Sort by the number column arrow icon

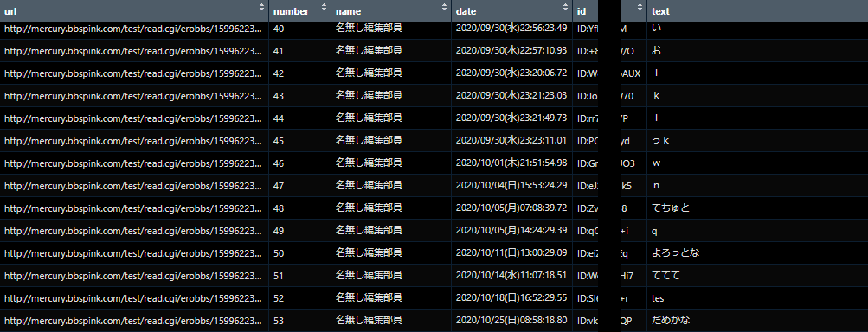pyautogui.click(x=324, y=7)
